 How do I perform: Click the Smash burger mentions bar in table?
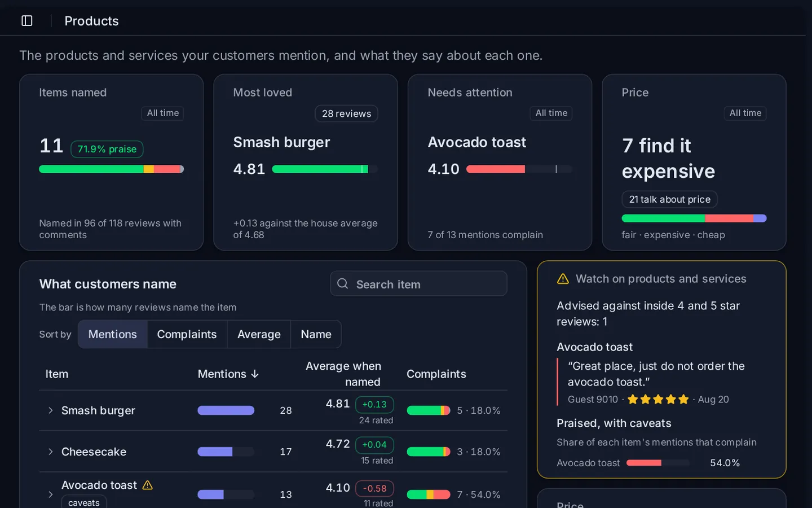(226, 410)
